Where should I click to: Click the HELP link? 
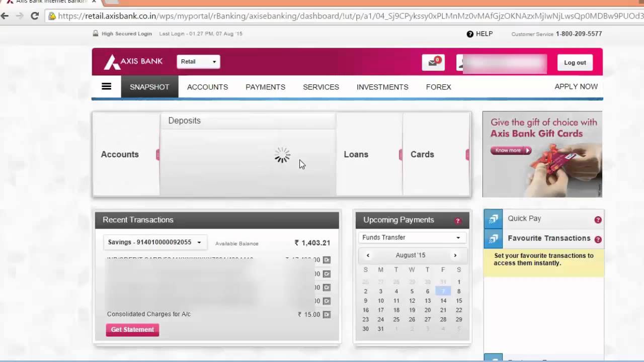[x=484, y=34]
